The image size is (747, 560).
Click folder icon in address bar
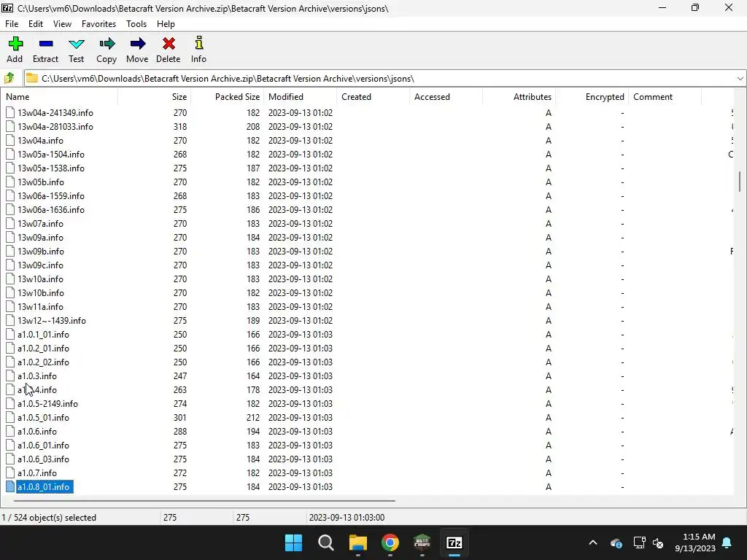point(32,78)
